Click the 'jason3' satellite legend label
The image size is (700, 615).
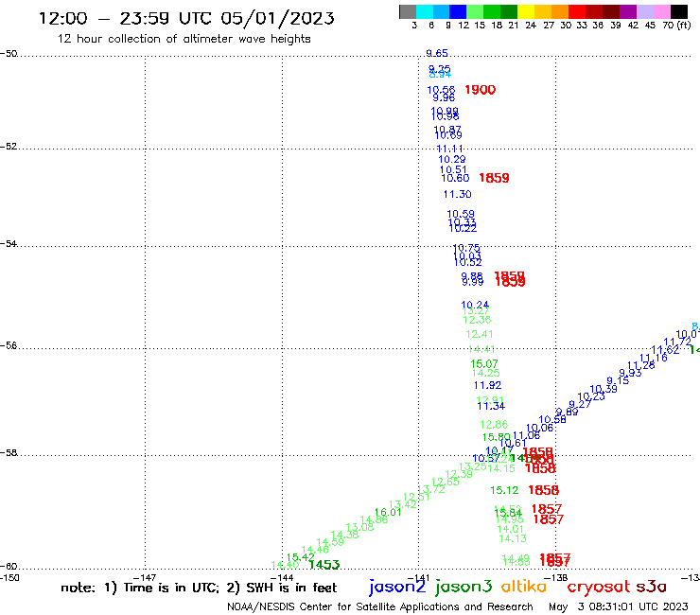point(464,587)
